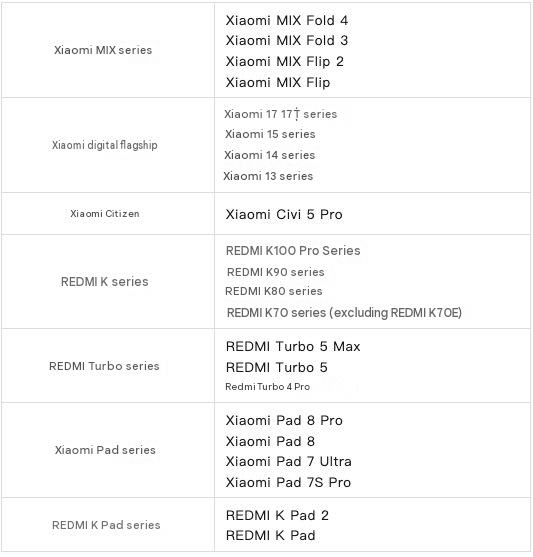This screenshot has height=557, width=533.
Task: Click the Xiaomi digital flagship label
Action: [x=104, y=145]
